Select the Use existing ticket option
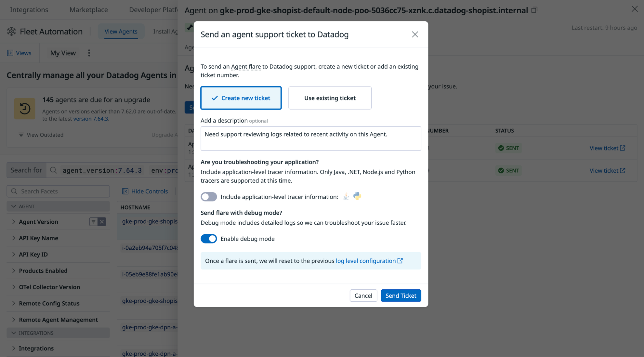The image size is (644, 357). pos(330,98)
